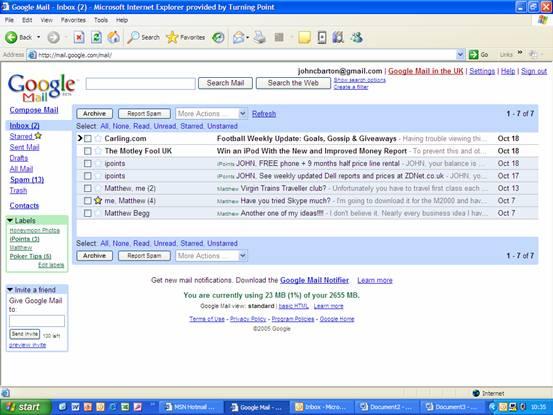The image size is (553, 415).
Task: Open the bottom More Actions dropdown
Action: pyautogui.click(x=211, y=256)
